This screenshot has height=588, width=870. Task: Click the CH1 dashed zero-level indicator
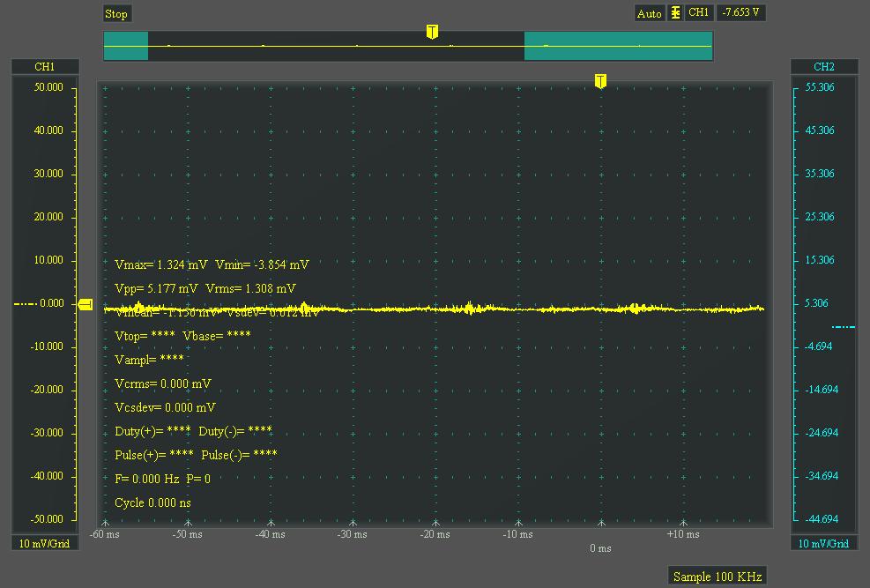coord(26,304)
